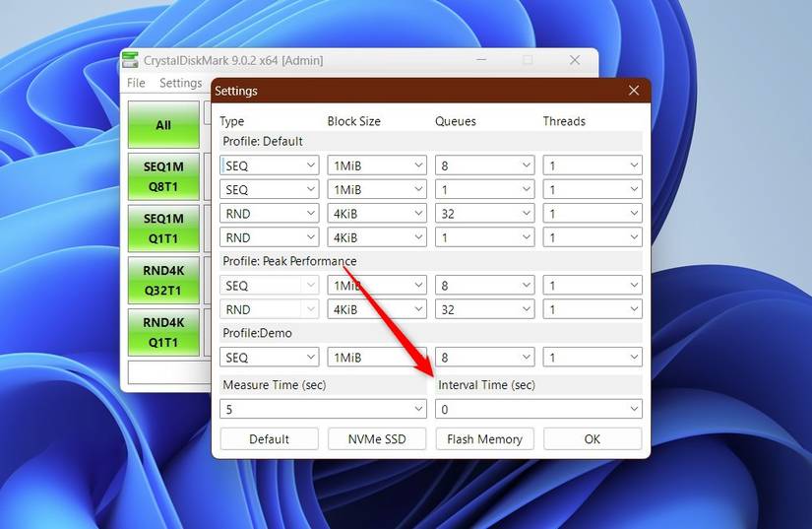This screenshot has width=812, height=529.
Task: Start the SEQ1M Q8T1 test
Action: pyautogui.click(x=163, y=176)
